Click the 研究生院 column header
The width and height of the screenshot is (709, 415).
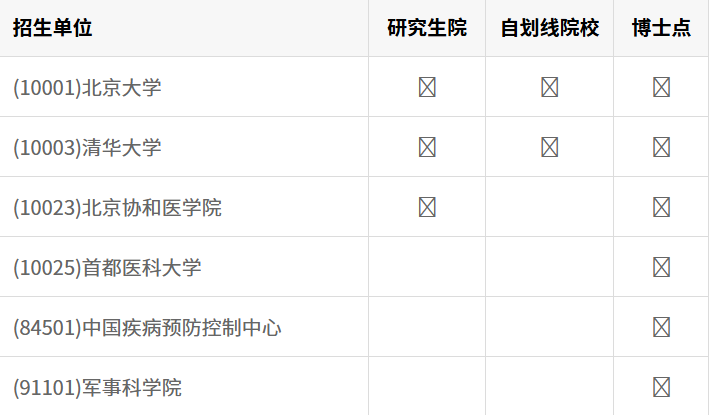coord(427,28)
